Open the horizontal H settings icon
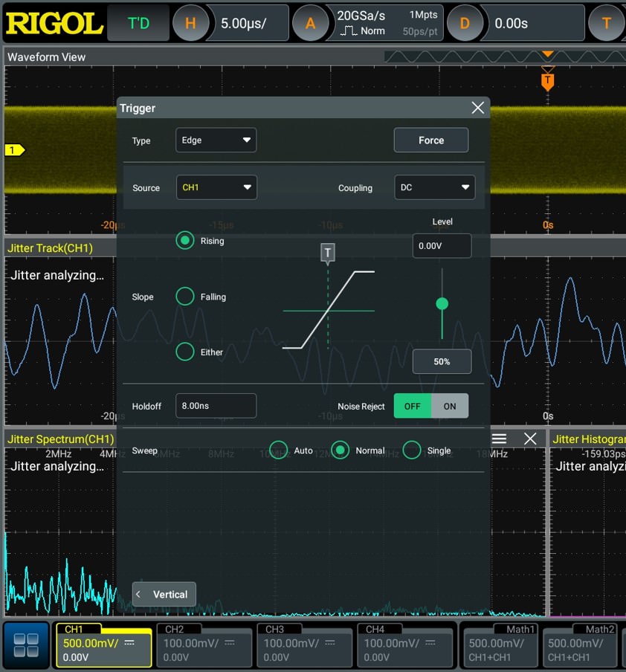626x672 pixels. (190, 23)
